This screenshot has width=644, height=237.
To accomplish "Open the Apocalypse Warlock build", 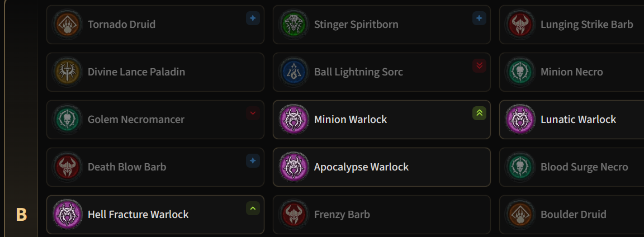I will pyautogui.click(x=382, y=167).
